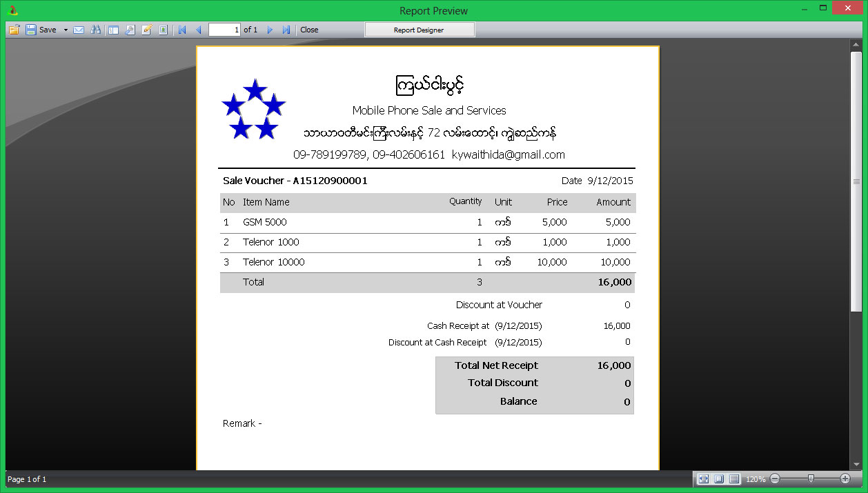
Task: Click the watermark icon on the toolbar
Action: coord(162,30)
